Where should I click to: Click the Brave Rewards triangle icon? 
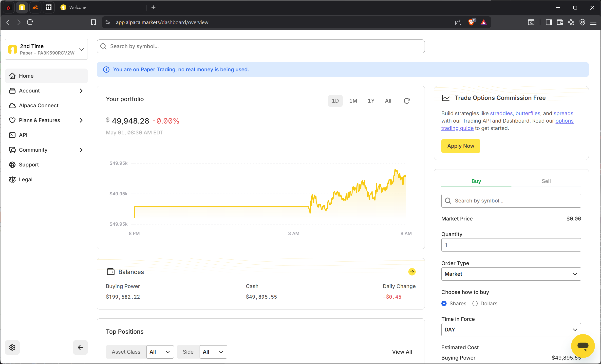pos(484,22)
